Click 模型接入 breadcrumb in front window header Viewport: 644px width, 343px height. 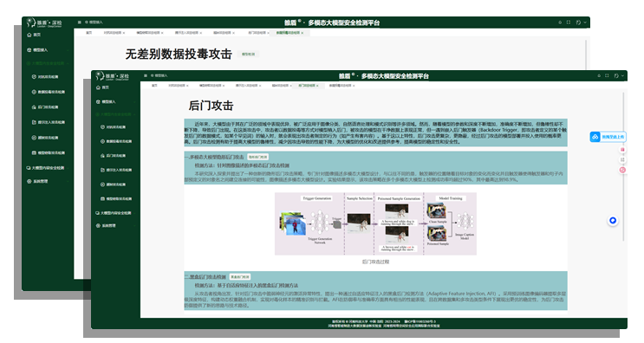tap(159, 75)
